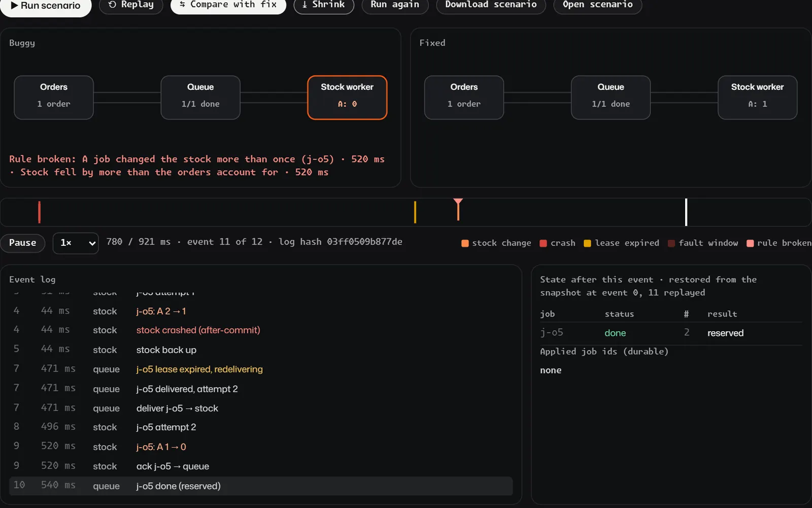Download the scenario file
812x508 pixels.
491,5
